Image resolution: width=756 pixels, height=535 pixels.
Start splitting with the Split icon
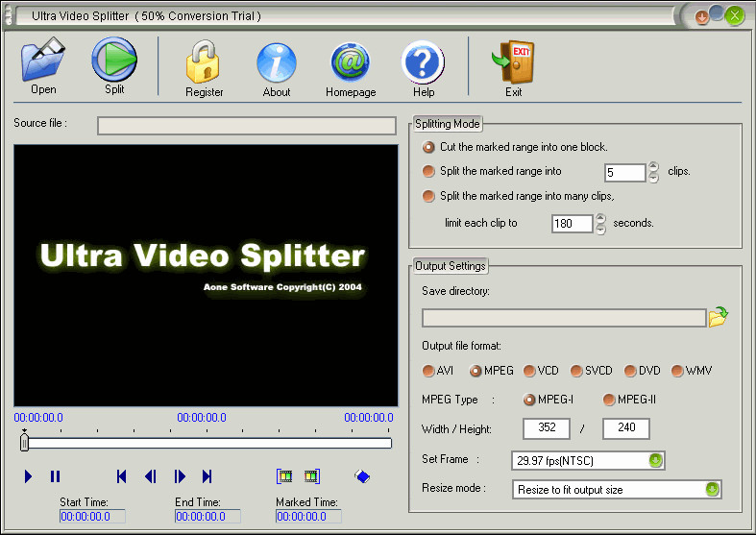(x=114, y=60)
